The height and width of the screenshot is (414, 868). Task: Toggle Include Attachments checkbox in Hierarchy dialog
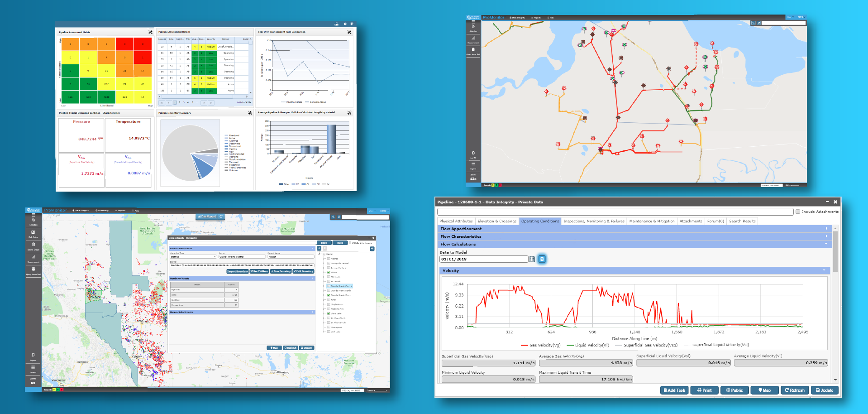point(350,243)
